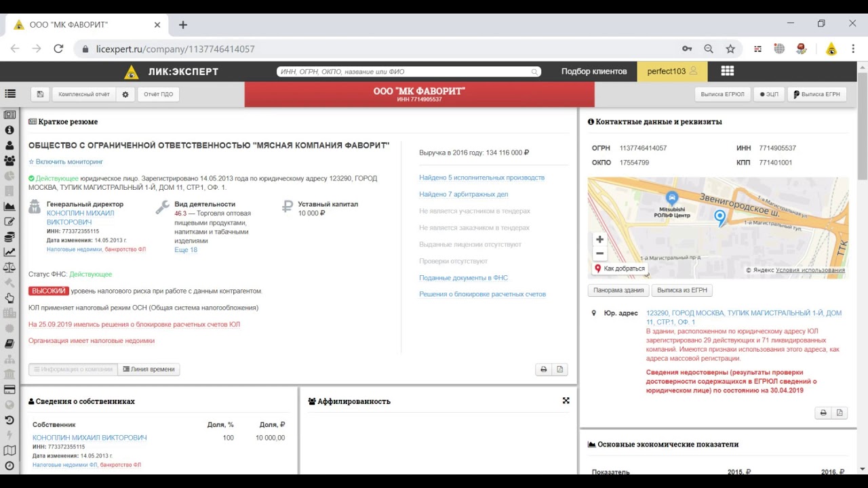Enable monitoring via Включить мониторинг
868x488 pixels.
[66, 162]
